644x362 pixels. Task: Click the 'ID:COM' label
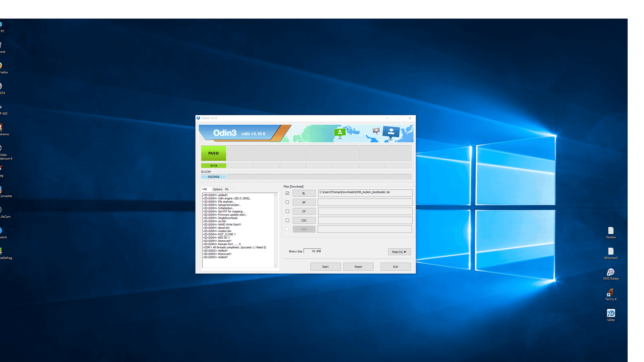point(206,172)
